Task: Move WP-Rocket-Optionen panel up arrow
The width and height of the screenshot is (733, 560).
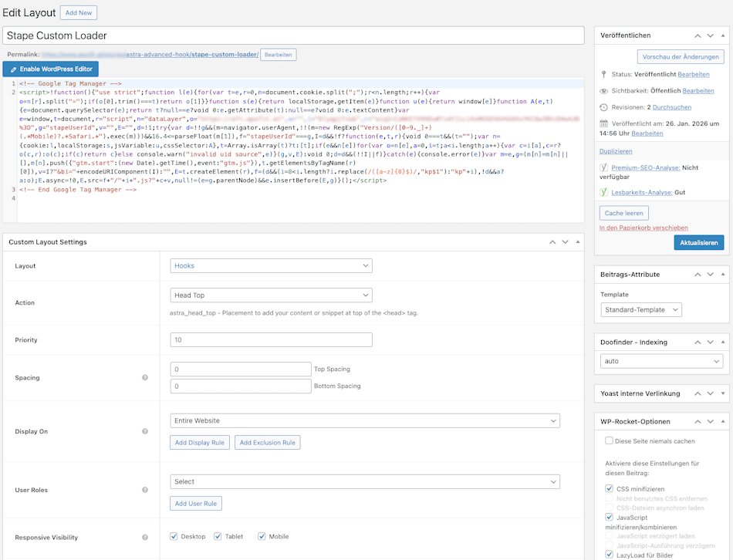Action: (x=698, y=422)
